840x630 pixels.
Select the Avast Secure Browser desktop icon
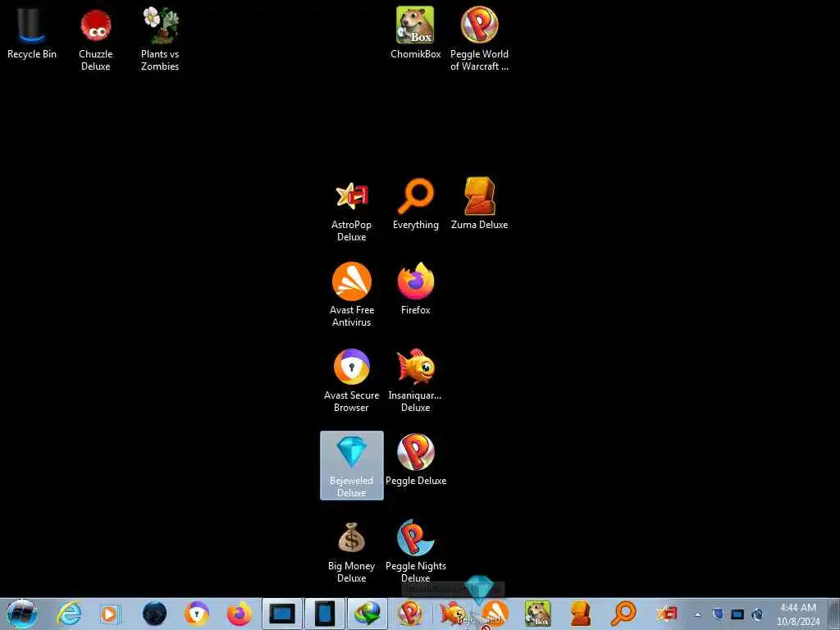(351, 381)
